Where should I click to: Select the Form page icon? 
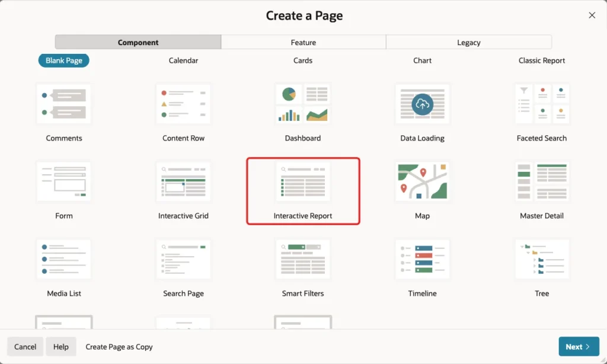tap(64, 181)
